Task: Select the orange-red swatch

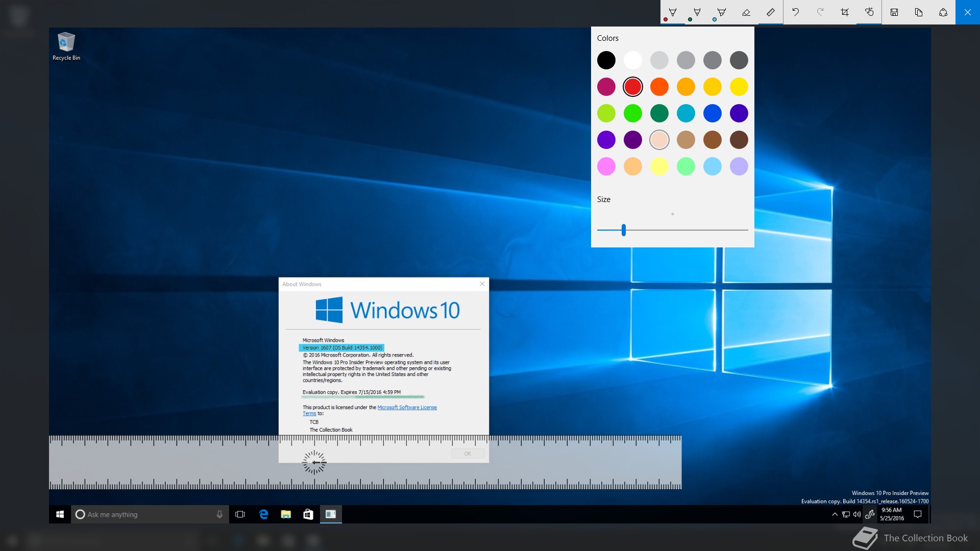Action: coord(659,87)
